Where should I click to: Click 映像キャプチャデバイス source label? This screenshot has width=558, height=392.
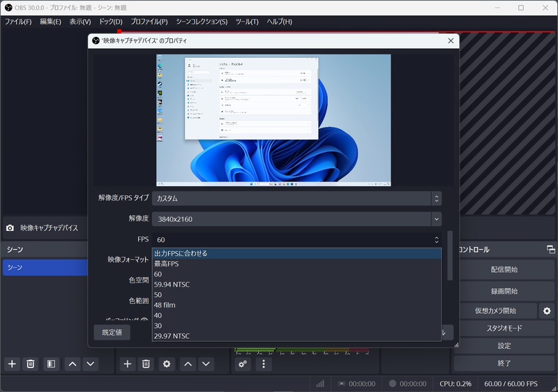49,228
